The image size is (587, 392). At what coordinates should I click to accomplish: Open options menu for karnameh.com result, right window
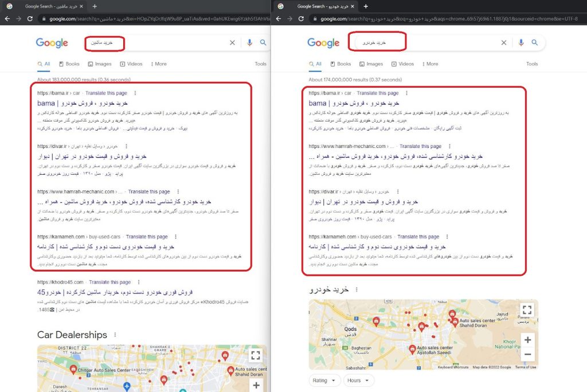(x=447, y=237)
